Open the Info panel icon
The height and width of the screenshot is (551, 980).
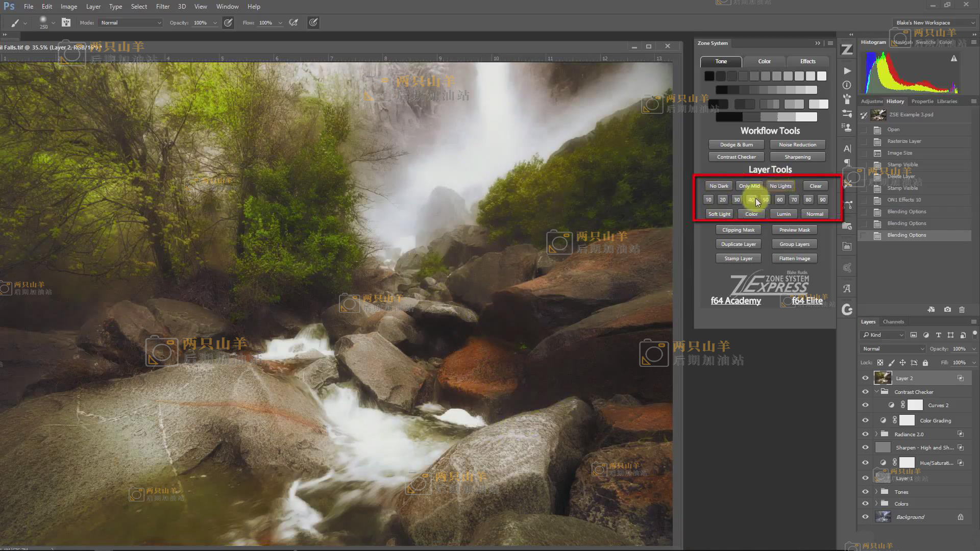click(x=847, y=85)
